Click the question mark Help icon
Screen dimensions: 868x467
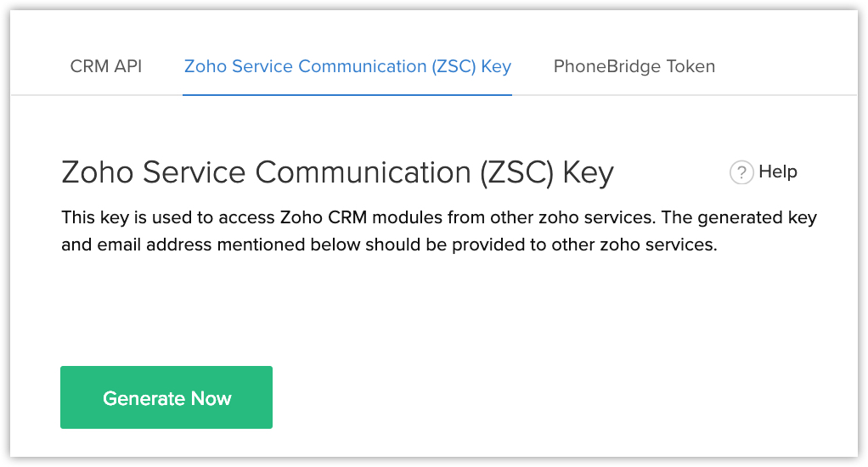coord(741,173)
